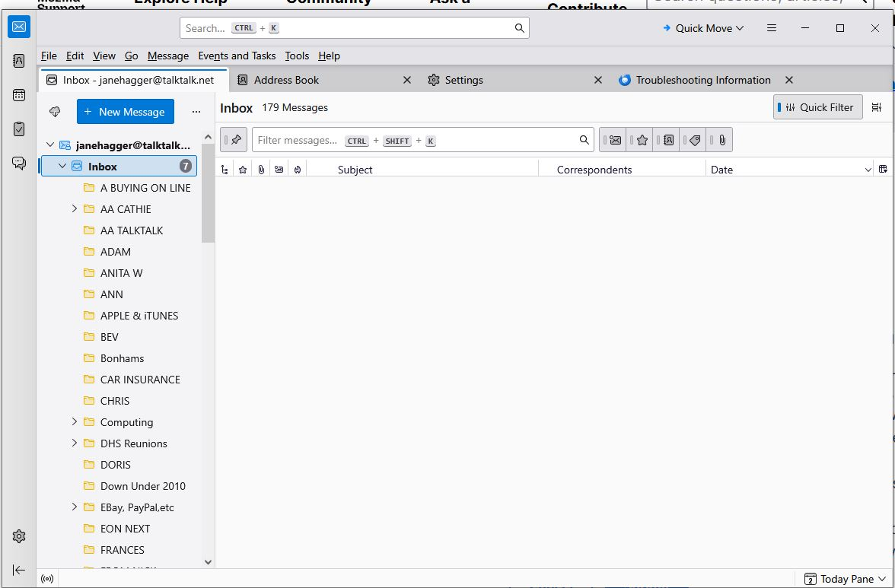This screenshot has height=588, width=895.
Task: Collapse the spaces toolbar arrow
Action: pyautogui.click(x=19, y=570)
